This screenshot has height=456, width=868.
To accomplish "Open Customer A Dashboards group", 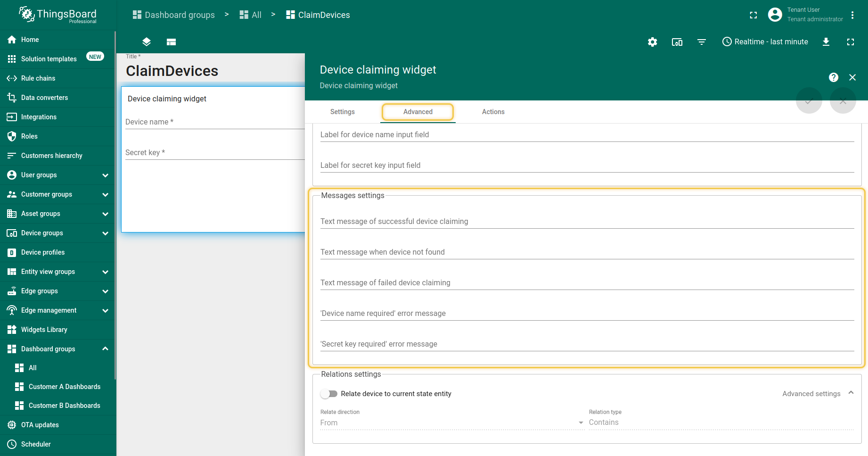I will tap(64, 387).
